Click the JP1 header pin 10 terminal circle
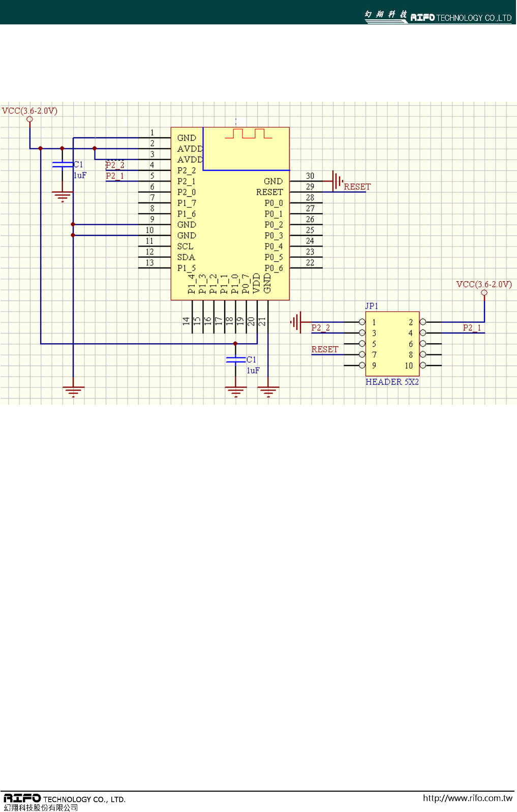This screenshot has height=812, width=517. coord(422,365)
